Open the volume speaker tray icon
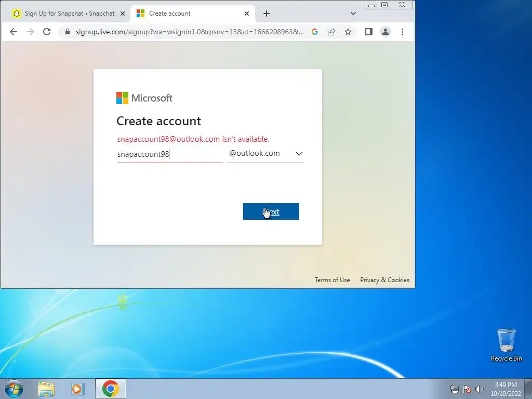This screenshot has width=532, height=399. pyautogui.click(x=480, y=389)
